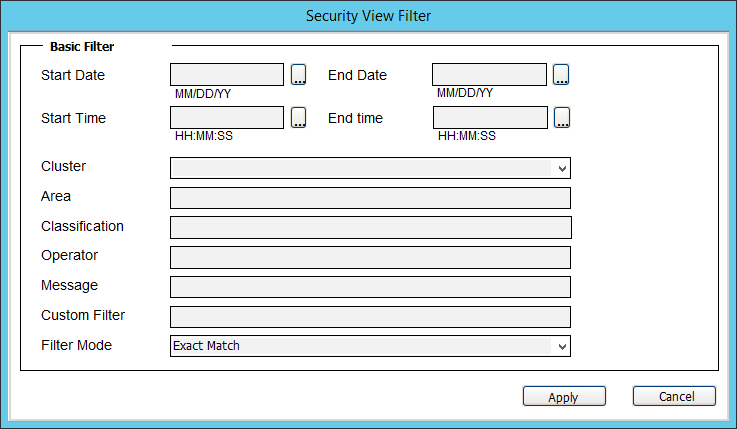The image size is (737, 429).
Task: Open the End Date picker ellipsis button
Action: [561, 75]
